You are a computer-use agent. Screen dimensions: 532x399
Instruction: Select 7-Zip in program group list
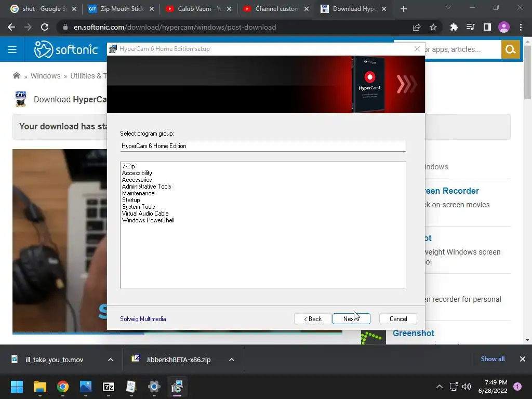tap(129, 166)
